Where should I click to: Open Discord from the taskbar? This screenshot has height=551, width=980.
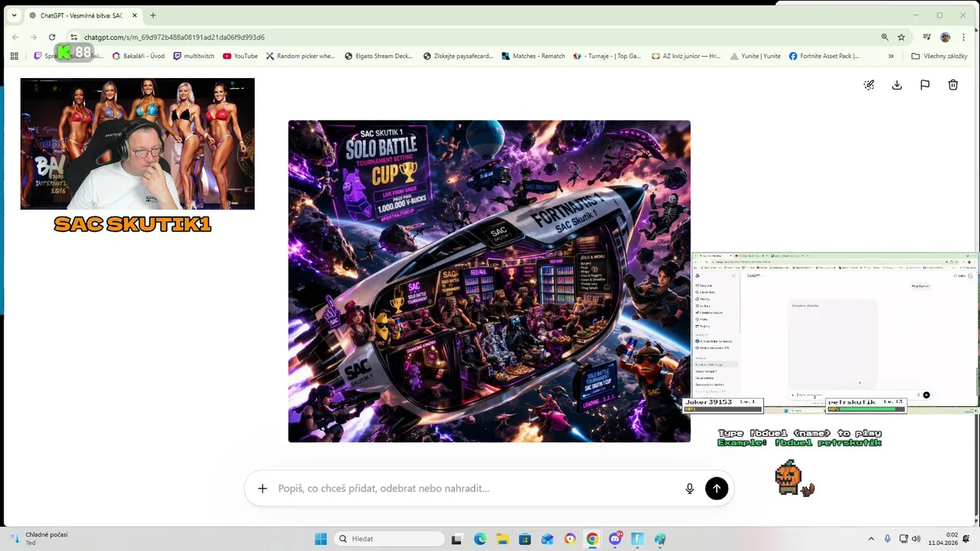[x=615, y=539]
